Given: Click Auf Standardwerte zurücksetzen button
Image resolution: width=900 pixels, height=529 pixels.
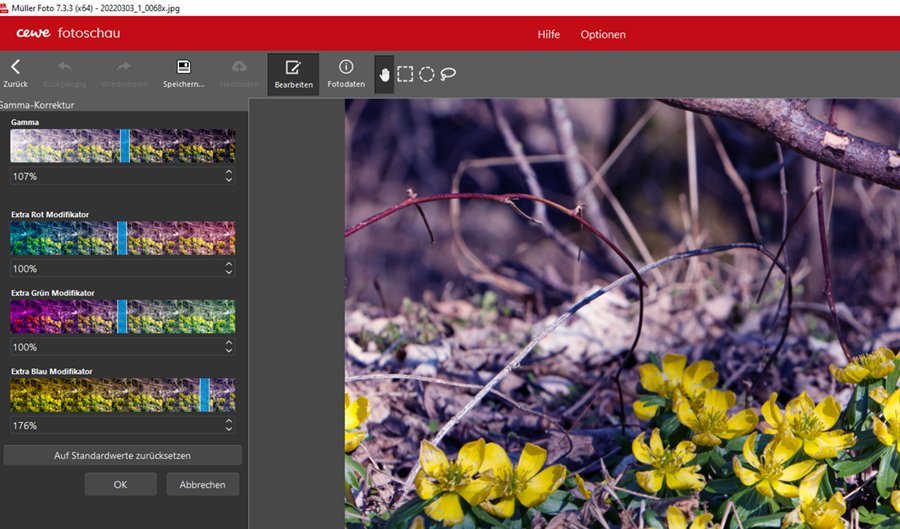Looking at the screenshot, I should click(122, 455).
